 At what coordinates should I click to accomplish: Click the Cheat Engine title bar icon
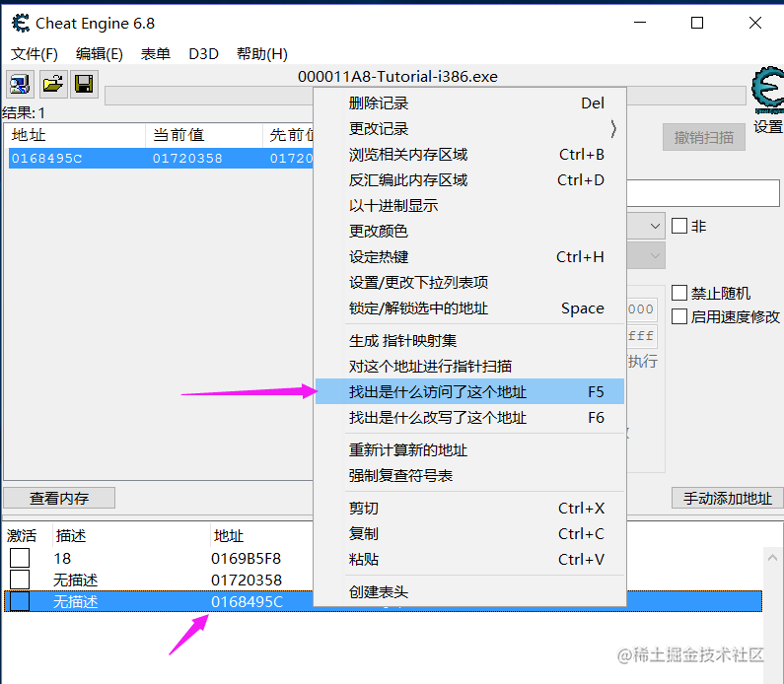21,23
